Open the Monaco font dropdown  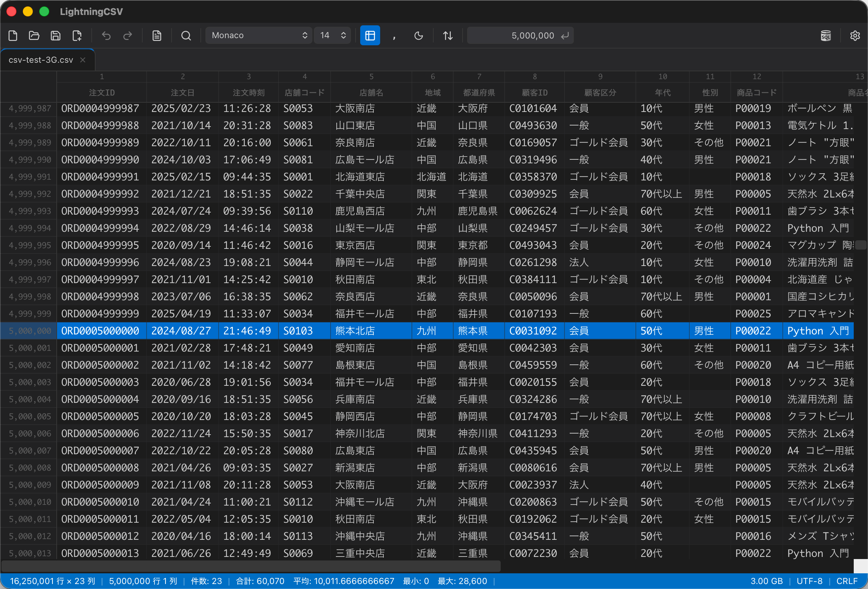click(x=259, y=36)
